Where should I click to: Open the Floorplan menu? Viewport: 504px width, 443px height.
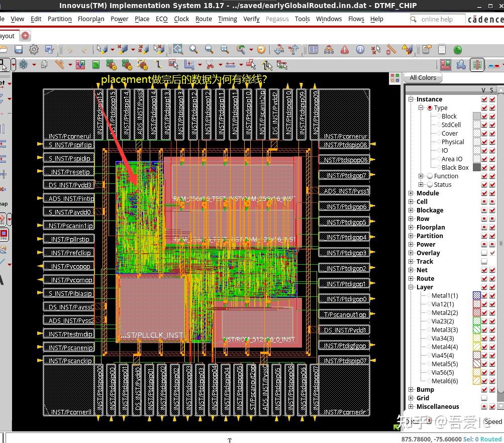click(x=91, y=19)
